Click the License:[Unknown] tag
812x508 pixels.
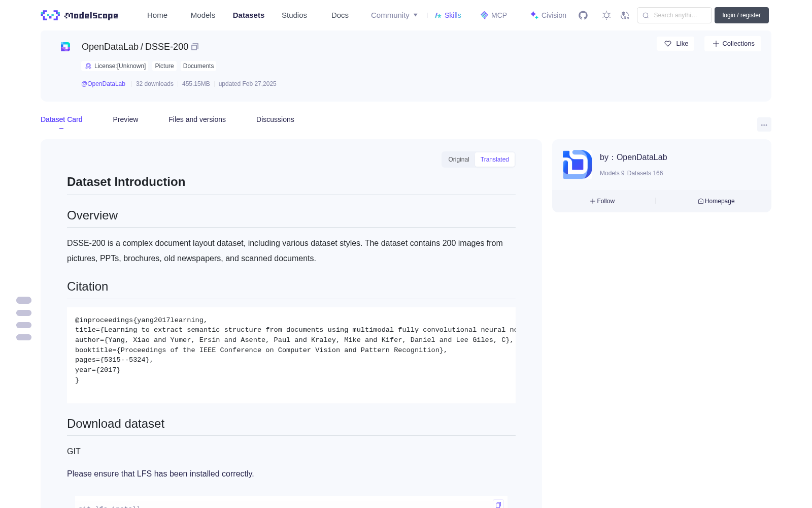pos(115,66)
